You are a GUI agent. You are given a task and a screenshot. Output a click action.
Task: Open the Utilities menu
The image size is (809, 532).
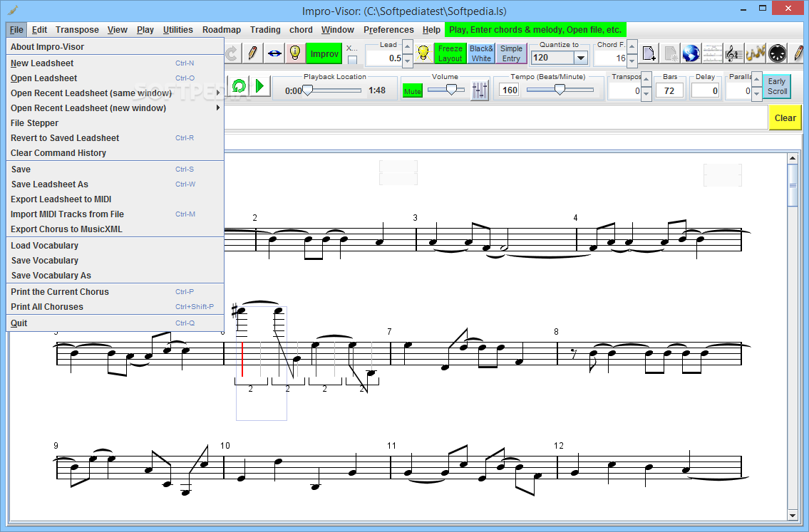178,30
